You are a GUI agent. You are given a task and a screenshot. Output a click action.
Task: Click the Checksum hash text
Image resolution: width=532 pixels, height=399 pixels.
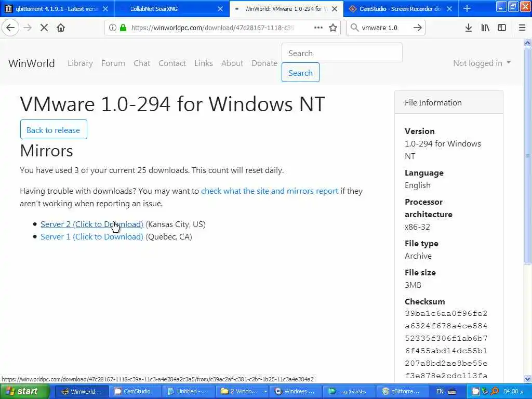coord(446,345)
